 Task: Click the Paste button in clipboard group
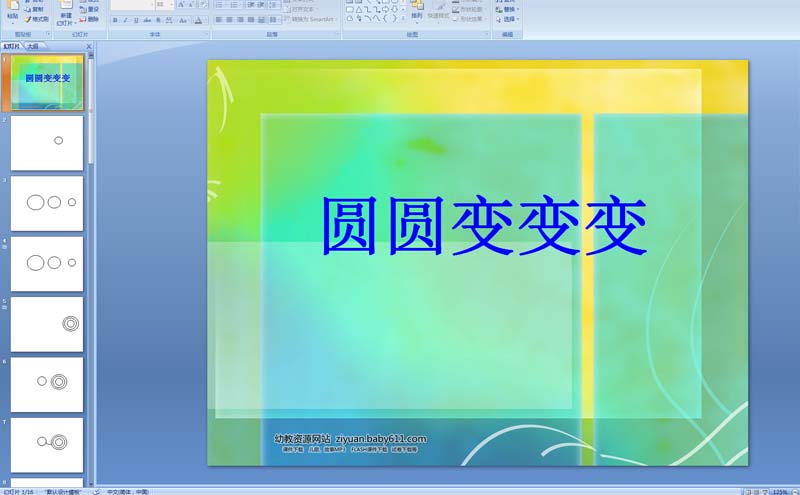tap(13, 13)
